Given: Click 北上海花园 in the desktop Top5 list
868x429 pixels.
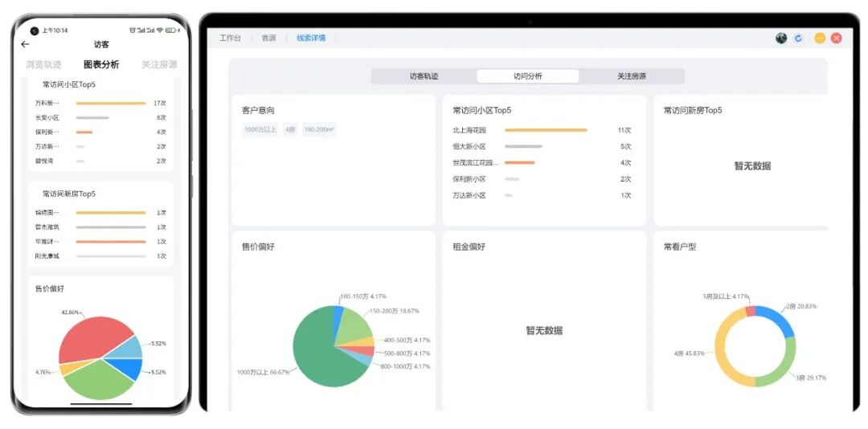Looking at the screenshot, I should pyautogui.click(x=469, y=131).
